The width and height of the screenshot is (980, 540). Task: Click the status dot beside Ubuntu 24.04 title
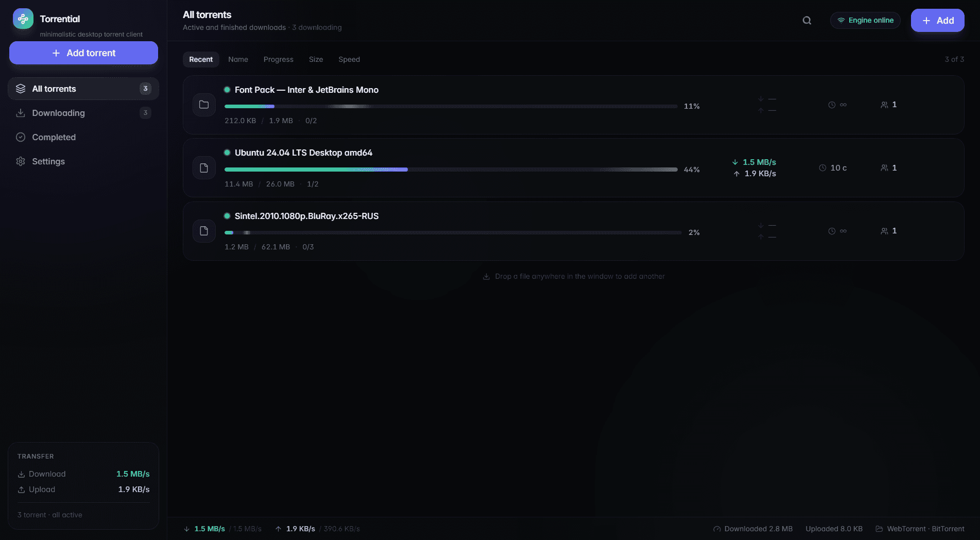coord(227,153)
